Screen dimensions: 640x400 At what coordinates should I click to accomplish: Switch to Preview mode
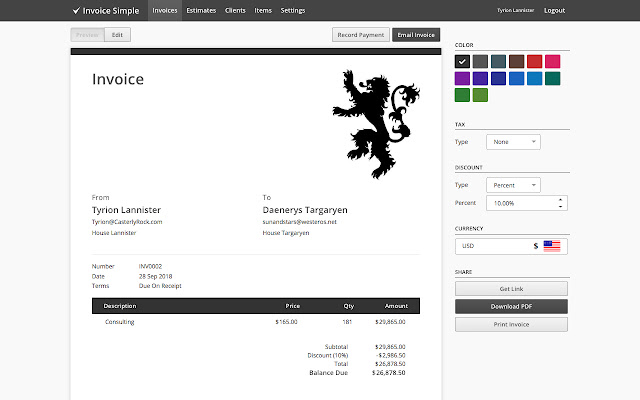coord(87,35)
